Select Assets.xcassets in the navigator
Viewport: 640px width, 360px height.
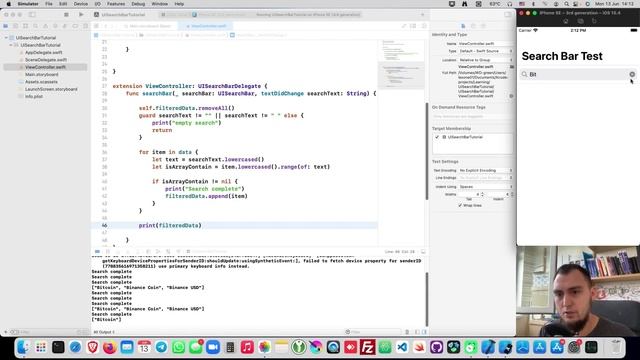click(x=41, y=82)
